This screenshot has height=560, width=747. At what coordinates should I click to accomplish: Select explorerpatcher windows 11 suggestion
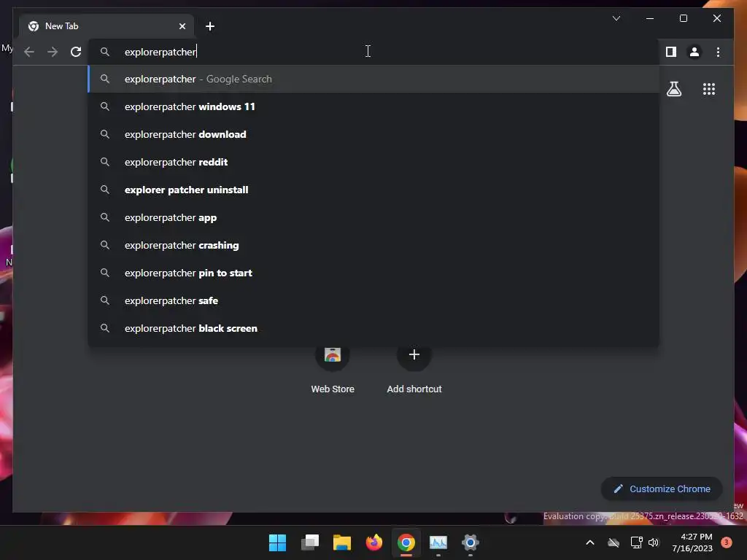click(373, 106)
